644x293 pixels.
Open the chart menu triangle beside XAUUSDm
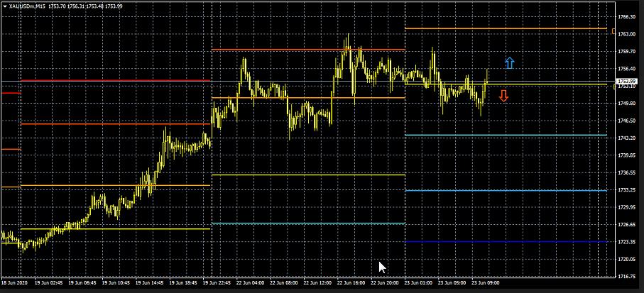tap(5, 6)
